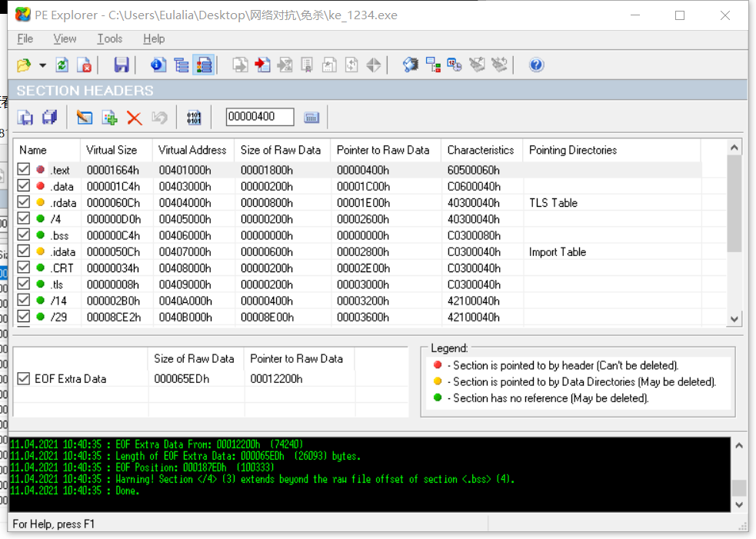Toggle the .CRT section checkbox
The image size is (756, 539).
24,268
